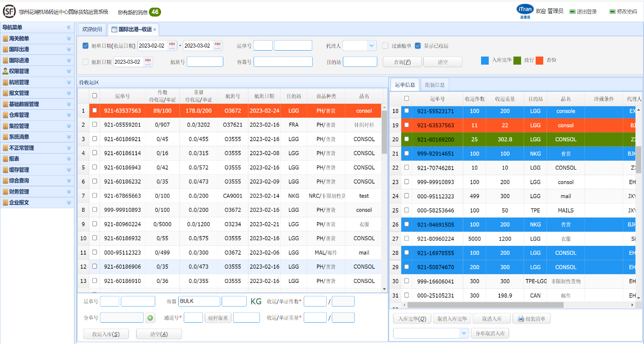The image size is (644, 344).
Task: Enable the 过滤舱单 checkbox
Action: [385, 45]
